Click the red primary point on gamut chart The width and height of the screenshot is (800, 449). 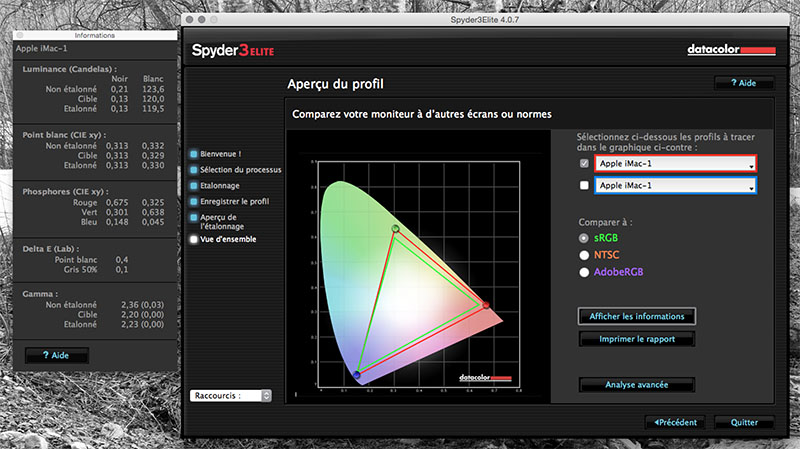(486, 305)
